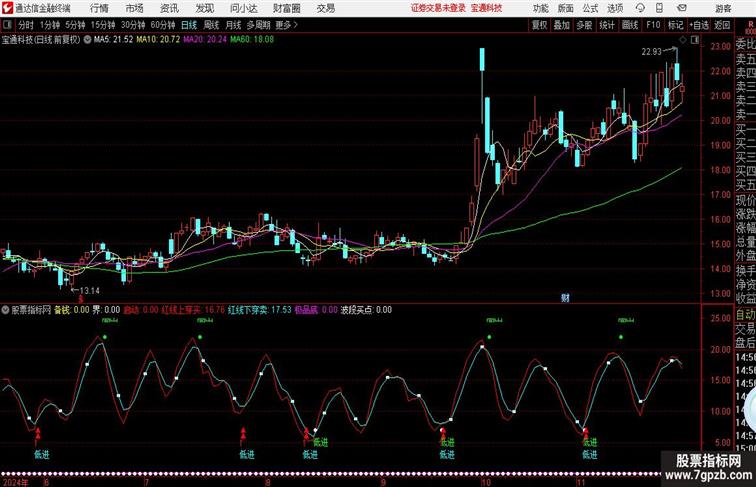Viewport: 756px width, 487px height.
Task: Click the mobile phone icon
Action: point(659,8)
